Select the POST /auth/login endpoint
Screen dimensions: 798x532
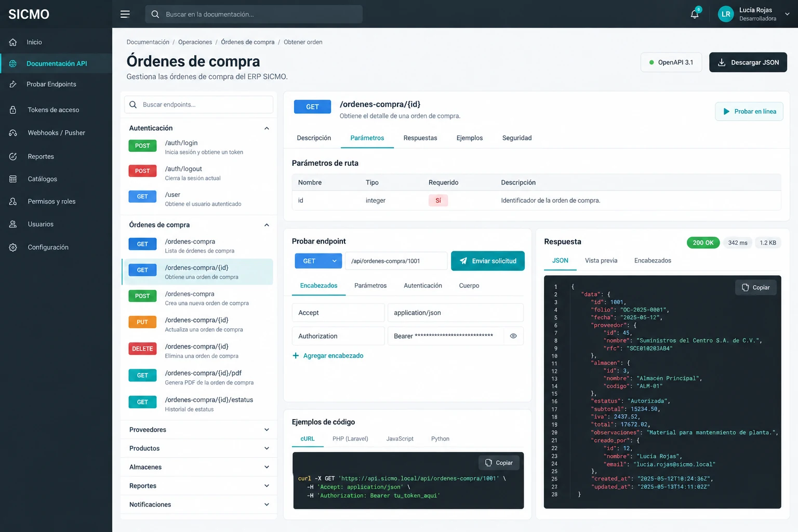tap(197, 147)
